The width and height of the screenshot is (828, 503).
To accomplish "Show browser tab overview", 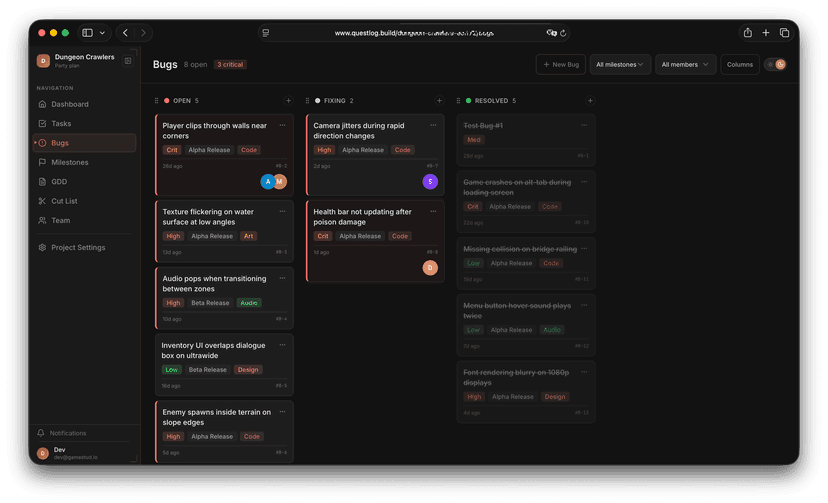I will tap(784, 33).
